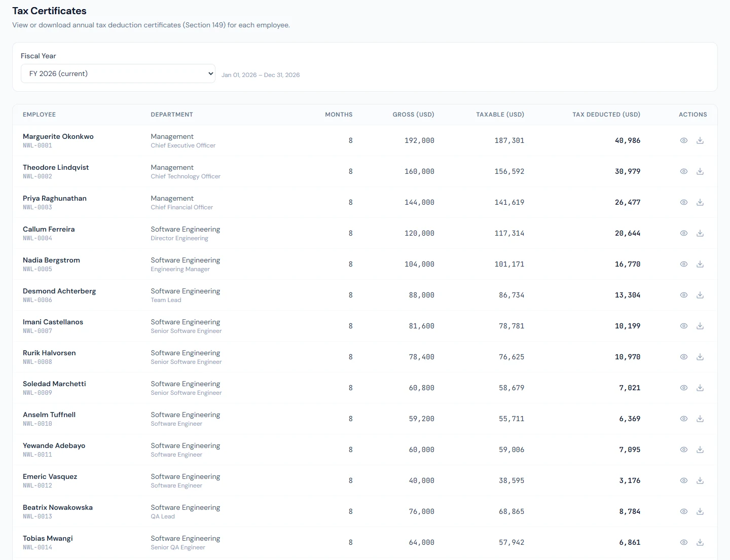Select employee name Marguerite Okonkwo
The image size is (730, 560).
coord(58,136)
